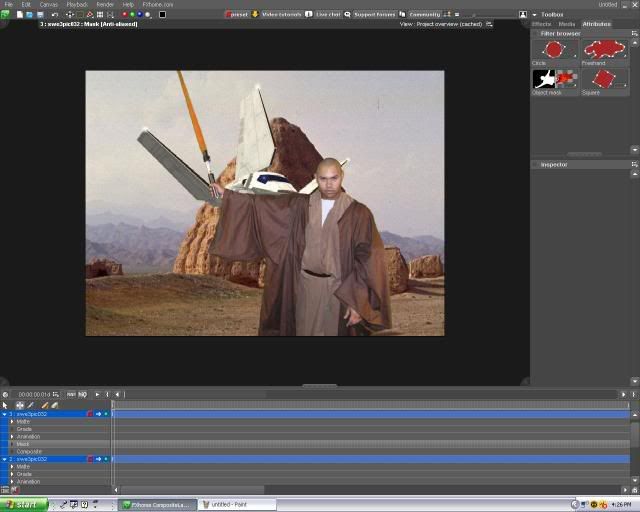The image size is (640, 512).
Task: Open the Filter browser panel options icon
Action: point(634,33)
